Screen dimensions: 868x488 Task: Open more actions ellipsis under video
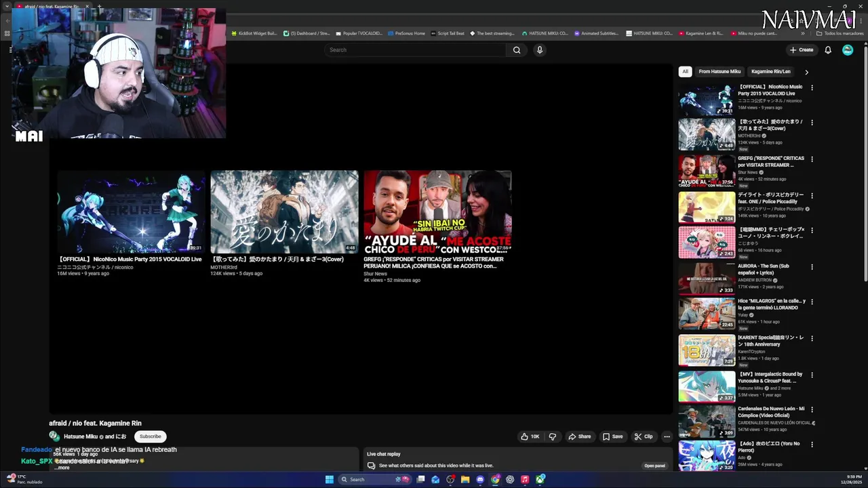click(667, 436)
